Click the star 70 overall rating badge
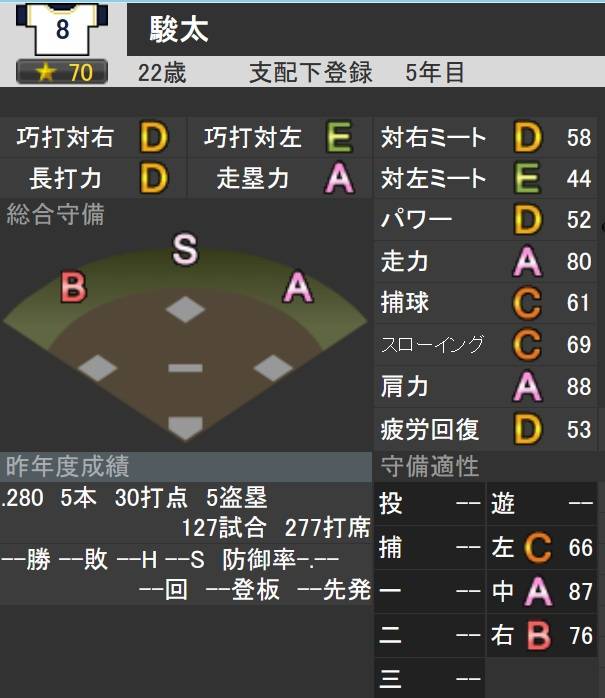Image resolution: width=605 pixels, height=698 pixels. 62,72
